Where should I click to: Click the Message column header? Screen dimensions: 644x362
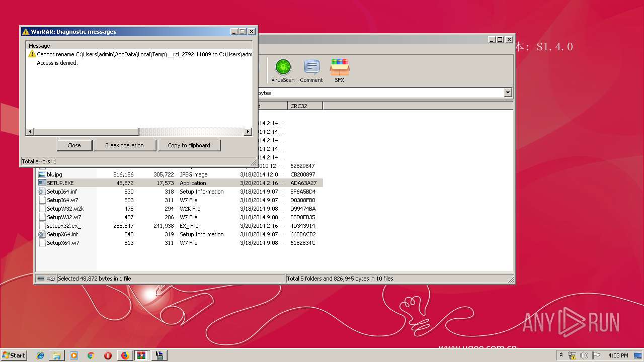(139, 45)
